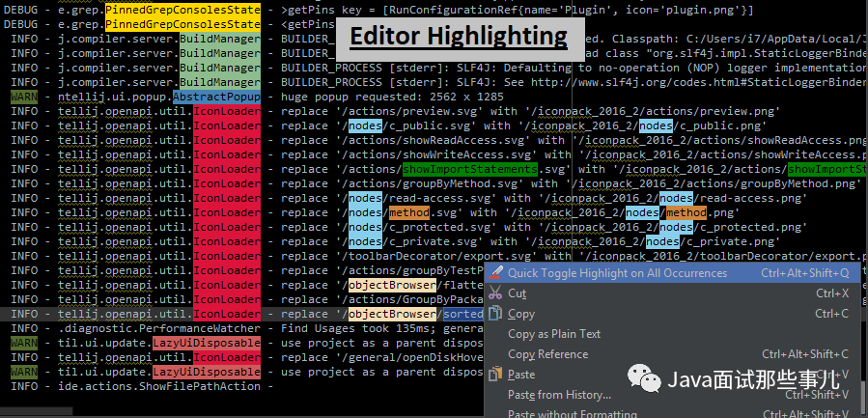Click 'huge popup requested: 2562 x 1285' message

(392, 98)
